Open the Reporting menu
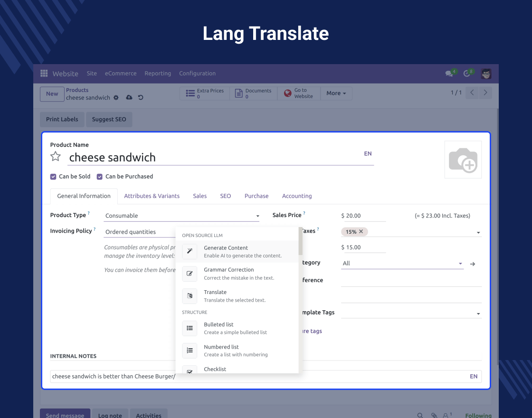Screen dimensions: 532x418 click(158, 73)
